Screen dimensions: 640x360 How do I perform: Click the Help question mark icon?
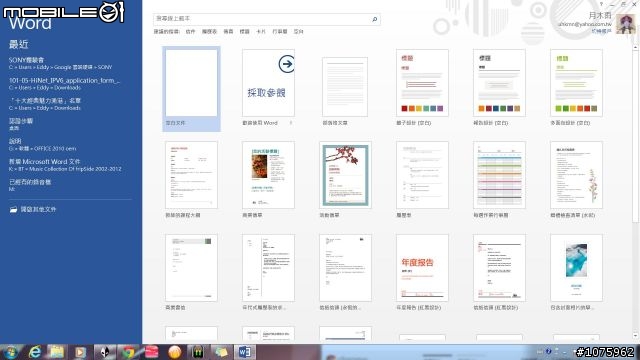click(x=601, y=4)
